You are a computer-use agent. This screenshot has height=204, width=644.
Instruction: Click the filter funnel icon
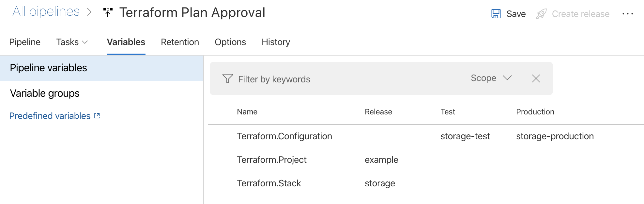pyautogui.click(x=227, y=78)
